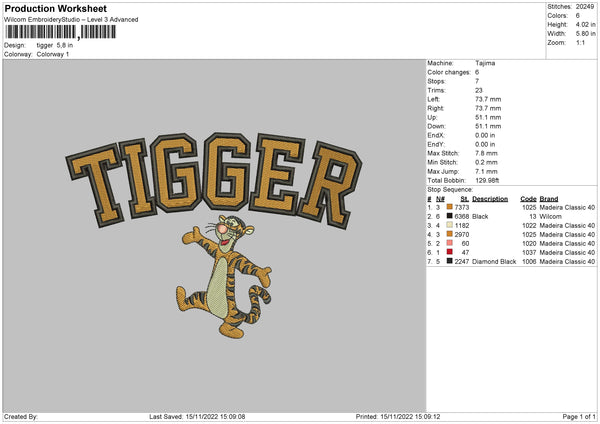Screen dimensions: 600x424
Task: Click the Stitches count 20249
Action: (x=585, y=7)
